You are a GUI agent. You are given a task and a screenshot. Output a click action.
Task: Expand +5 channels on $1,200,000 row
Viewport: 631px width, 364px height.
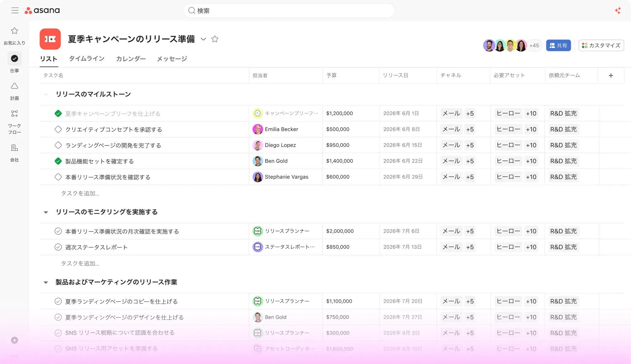point(470,113)
